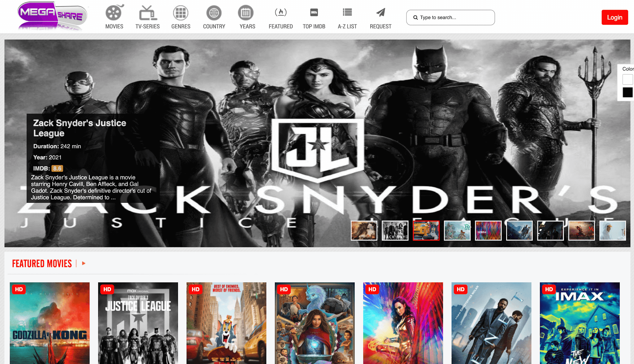The height and width of the screenshot is (364, 634).
Task: Click the MegaShare logo
Action: click(52, 16)
